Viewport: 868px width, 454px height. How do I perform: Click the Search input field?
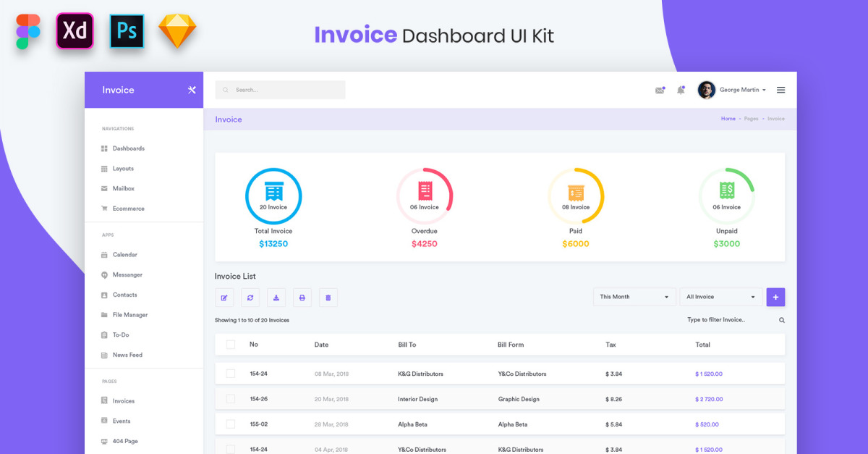(x=281, y=90)
